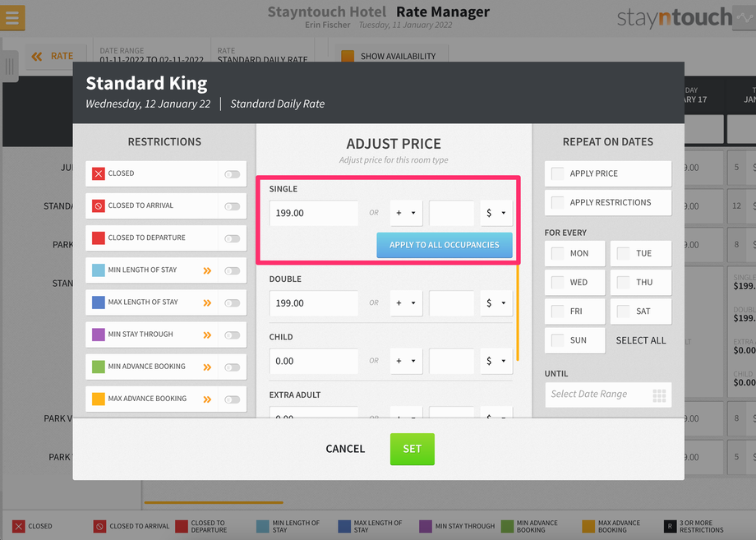The height and width of the screenshot is (540, 756).
Task: Click the Show Availability orange icon
Action: coord(348,56)
